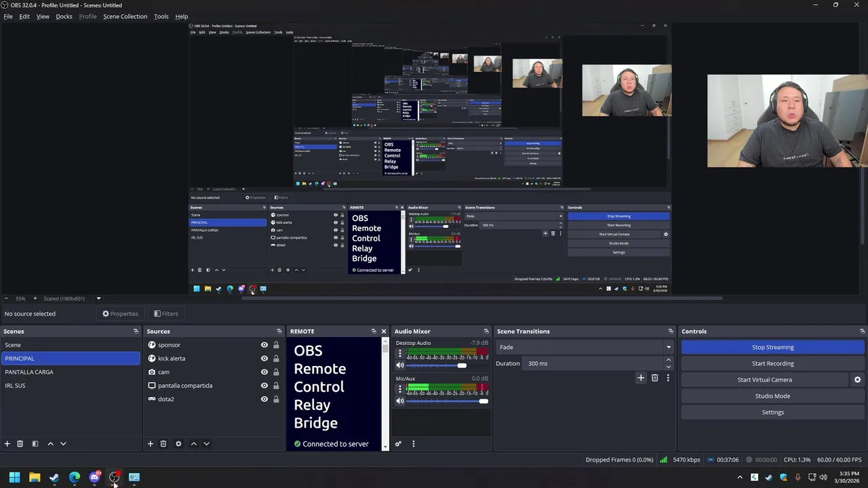The width and height of the screenshot is (868, 488).
Task: Move source down in Sources list
Action: tap(206, 444)
